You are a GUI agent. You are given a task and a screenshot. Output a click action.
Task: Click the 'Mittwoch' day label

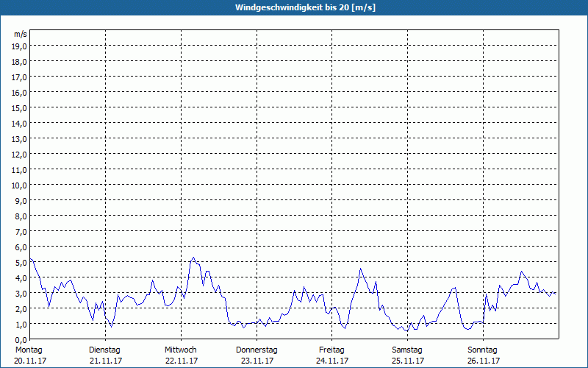pyautogui.click(x=181, y=350)
